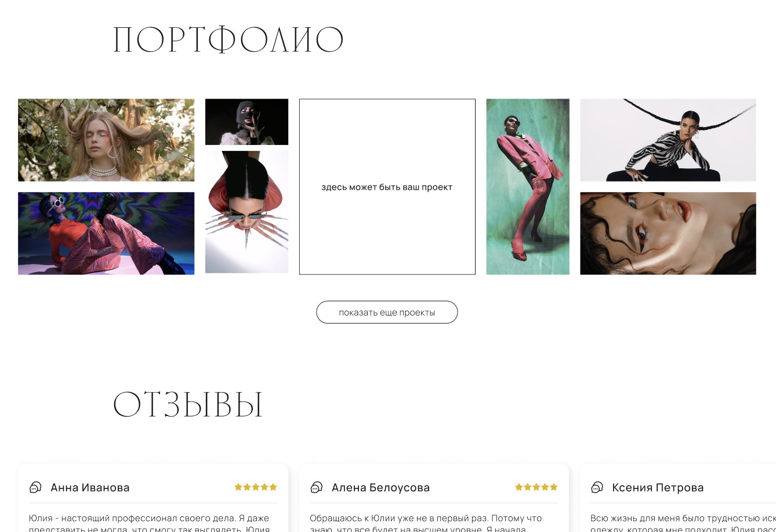Open the black balaclava portrait thumbnail
This screenshot has height=532, width=776.
tap(246, 122)
